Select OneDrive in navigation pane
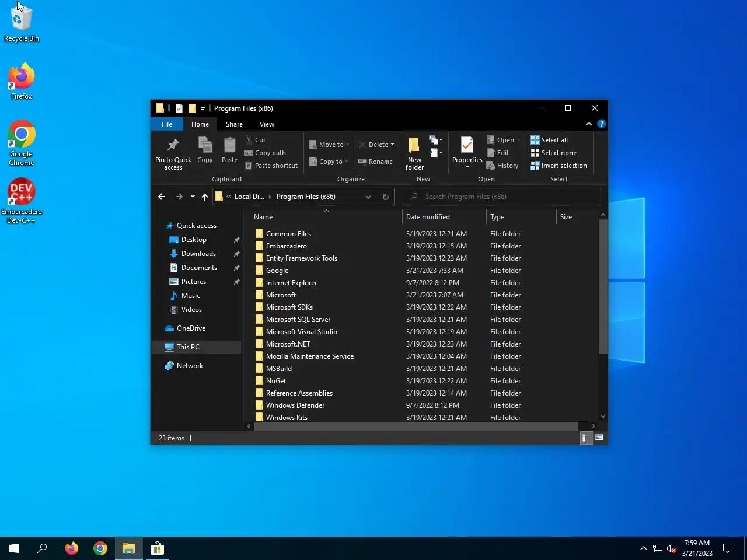The width and height of the screenshot is (747, 560). coord(191,328)
